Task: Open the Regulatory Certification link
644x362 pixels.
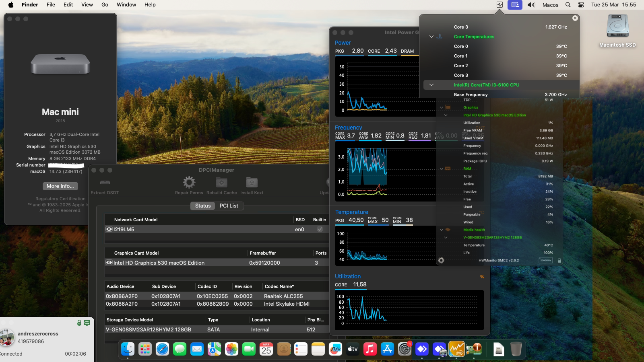Action: coord(60,198)
